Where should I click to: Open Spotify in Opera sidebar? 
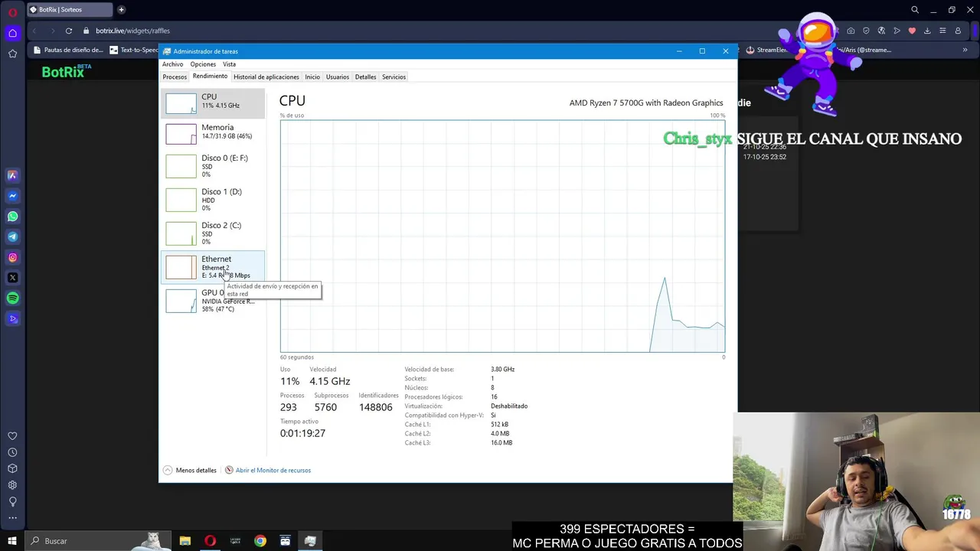(x=12, y=298)
